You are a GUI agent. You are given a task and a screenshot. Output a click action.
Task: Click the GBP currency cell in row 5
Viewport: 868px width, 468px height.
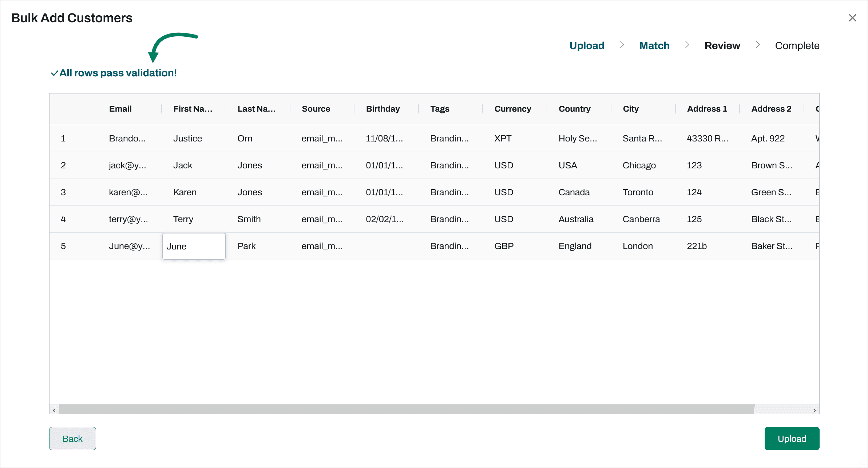point(503,246)
